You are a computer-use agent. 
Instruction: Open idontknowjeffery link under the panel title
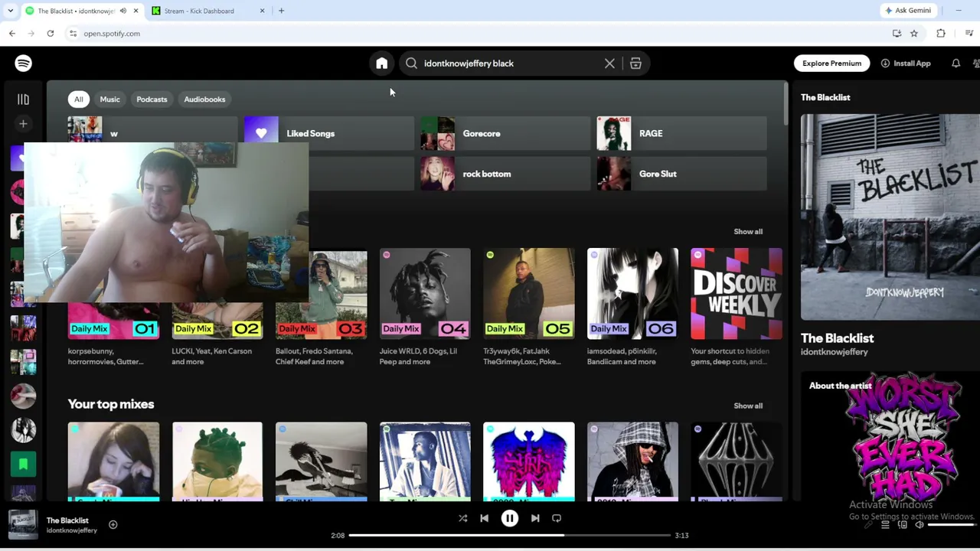click(834, 352)
